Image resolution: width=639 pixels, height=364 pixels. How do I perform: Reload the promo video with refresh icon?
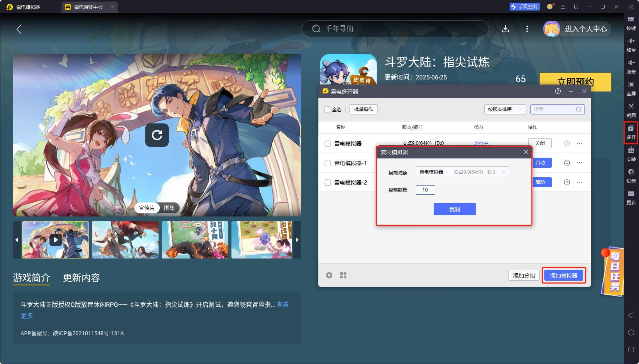click(x=157, y=135)
